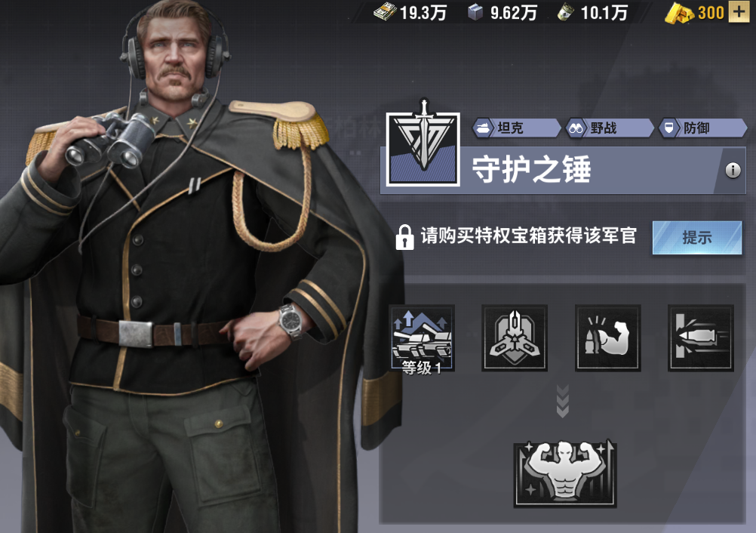This screenshot has width=756, height=533.
Task: Click the 提示 hint button
Action: click(x=696, y=237)
